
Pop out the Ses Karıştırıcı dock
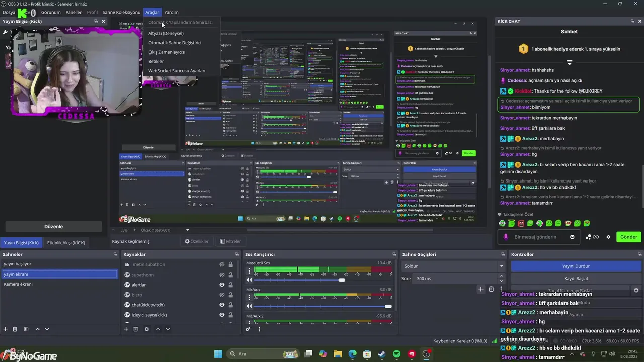coord(393,254)
